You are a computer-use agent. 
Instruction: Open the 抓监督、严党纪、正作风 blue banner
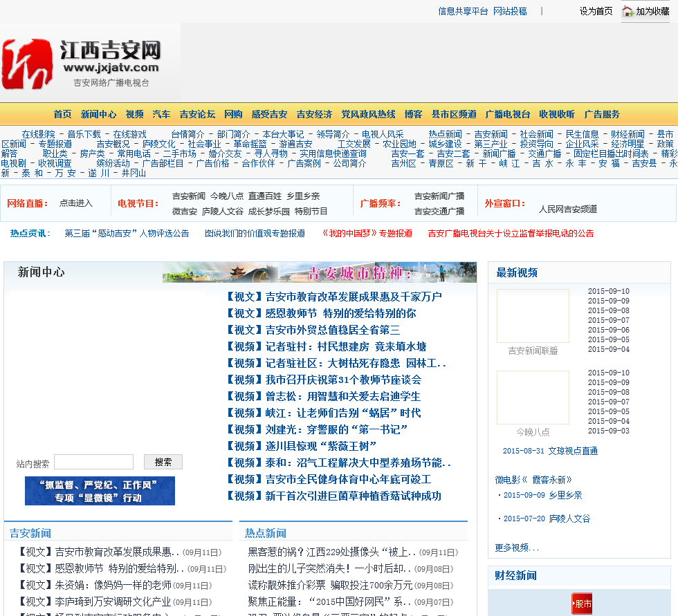(x=100, y=491)
